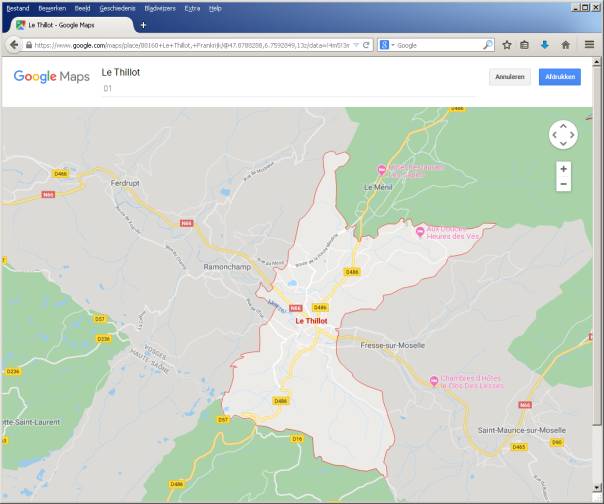Screen dimensions: 604x504
Task: Click the hotel pin near Le Ménil
Action: (x=381, y=170)
